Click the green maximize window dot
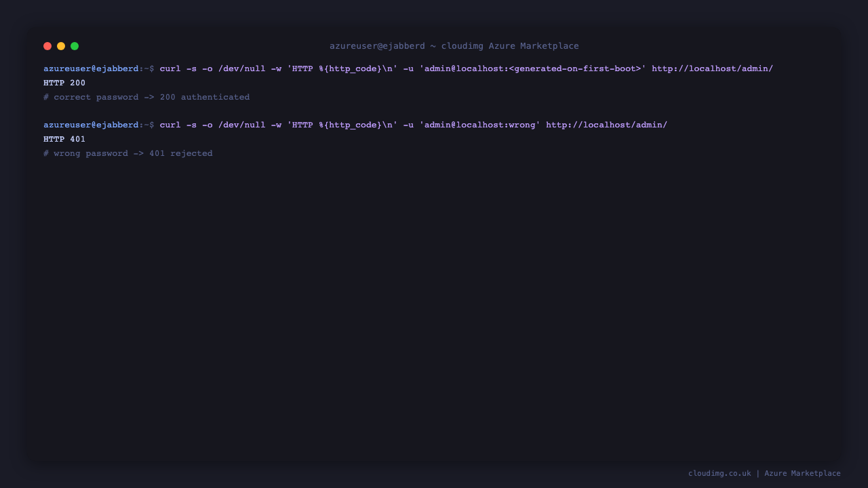Viewport: 868px width, 488px height. pyautogui.click(x=75, y=46)
